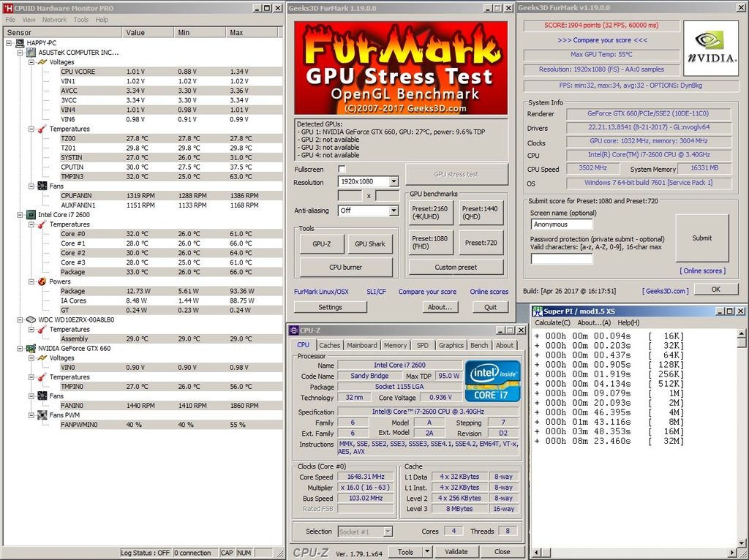
Task: Click the NVIDIA GeForce GTX 660 card icon
Action: pos(31,349)
